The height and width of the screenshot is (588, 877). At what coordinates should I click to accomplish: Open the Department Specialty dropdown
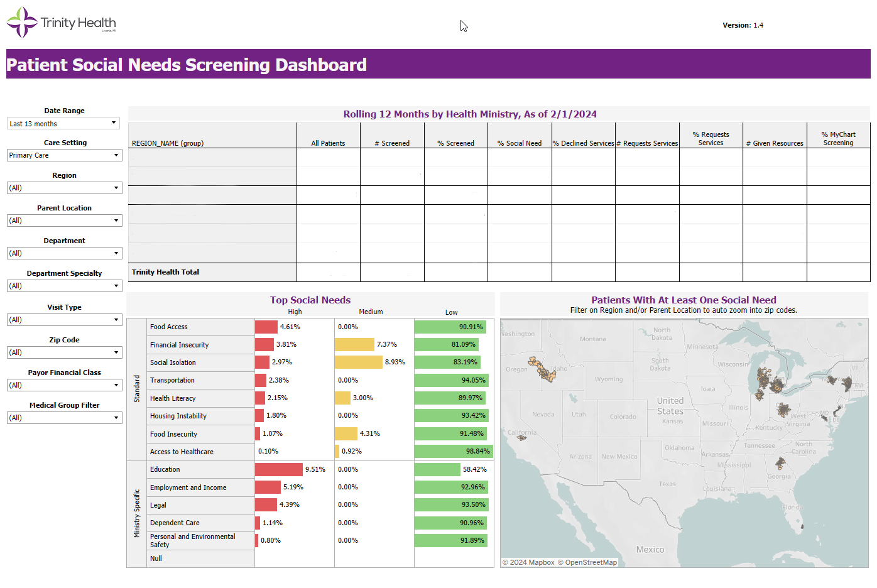pos(64,286)
